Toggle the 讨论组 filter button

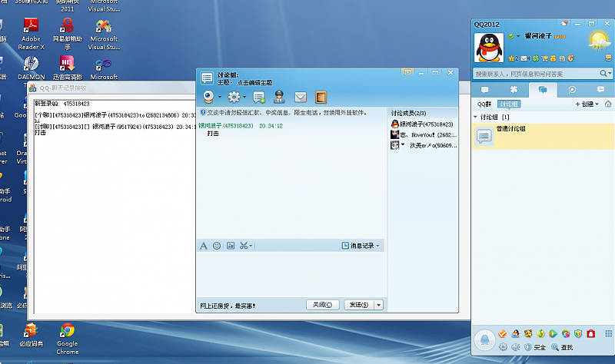[x=509, y=104]
